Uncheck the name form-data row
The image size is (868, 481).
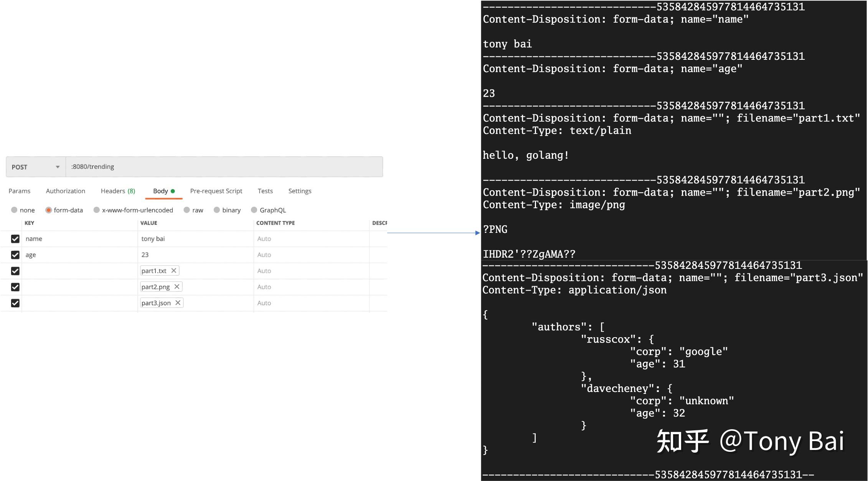coord(15,239)
